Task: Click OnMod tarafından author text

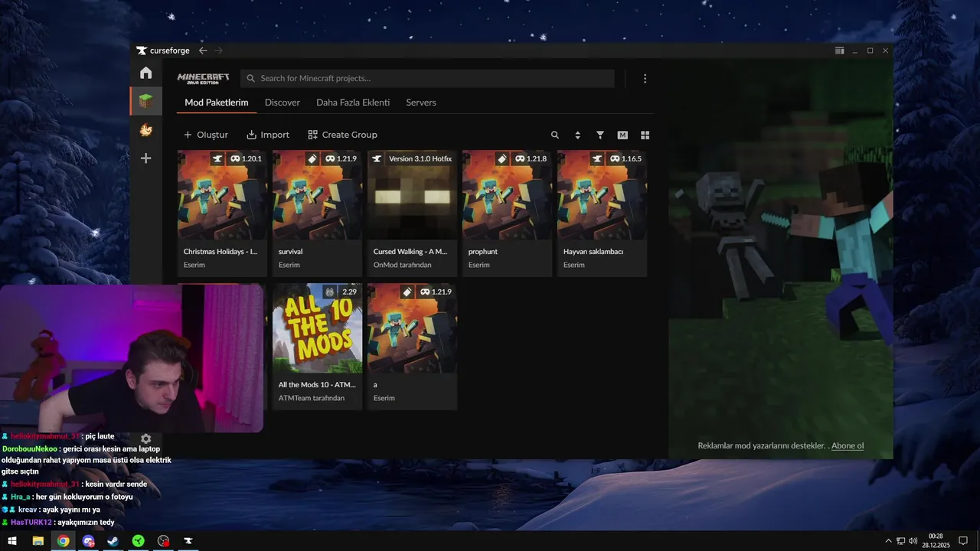Action: pyautogui.click(x=402, y=265)
